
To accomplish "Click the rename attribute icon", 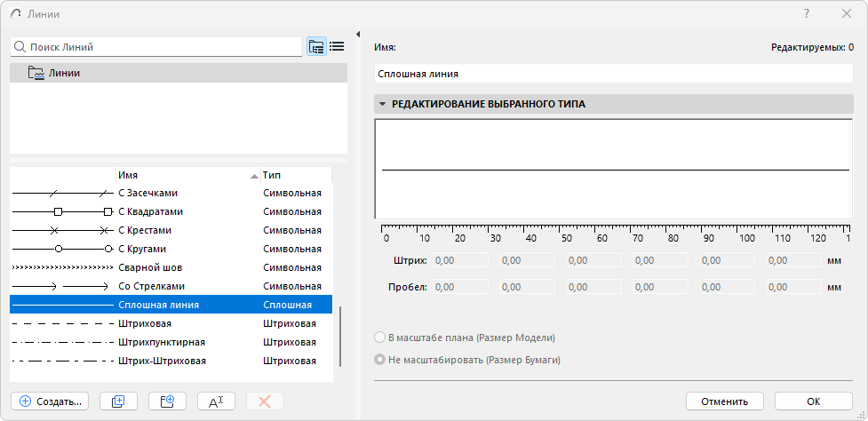I will (x=216, y=401).
